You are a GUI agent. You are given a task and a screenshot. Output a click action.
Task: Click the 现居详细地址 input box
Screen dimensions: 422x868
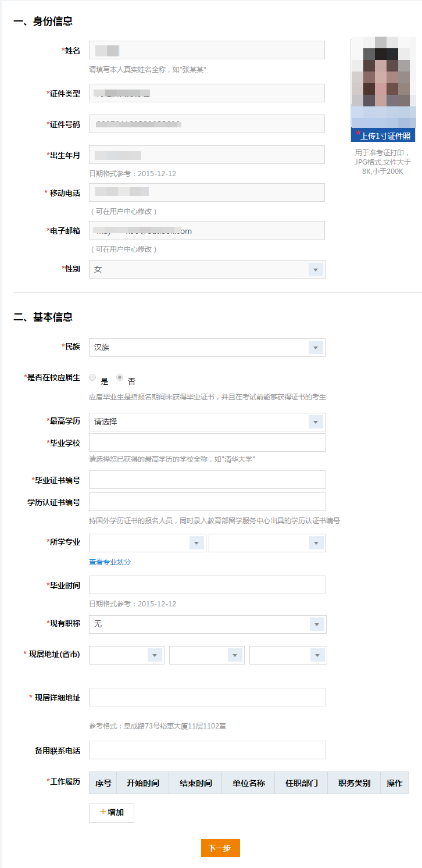(x=207, y=697)
